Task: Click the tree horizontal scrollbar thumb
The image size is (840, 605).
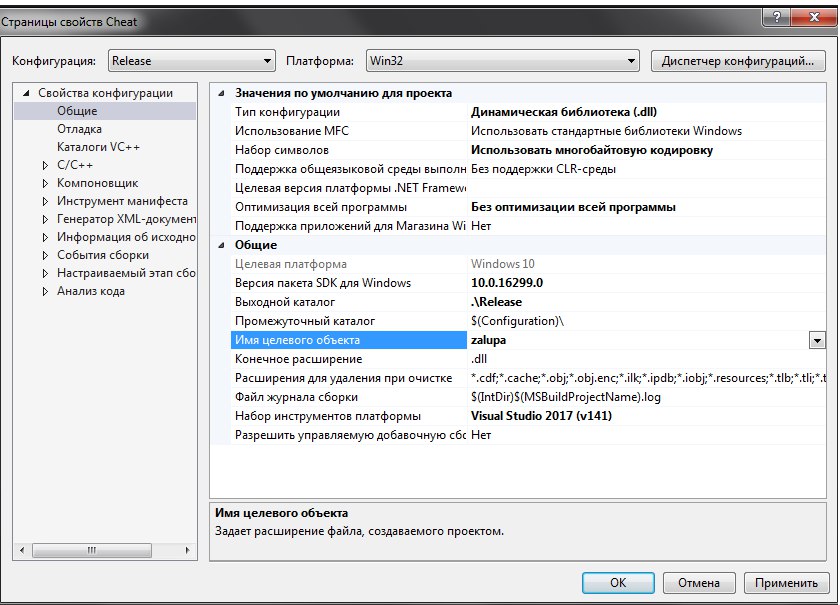Action: click(92, 550)
